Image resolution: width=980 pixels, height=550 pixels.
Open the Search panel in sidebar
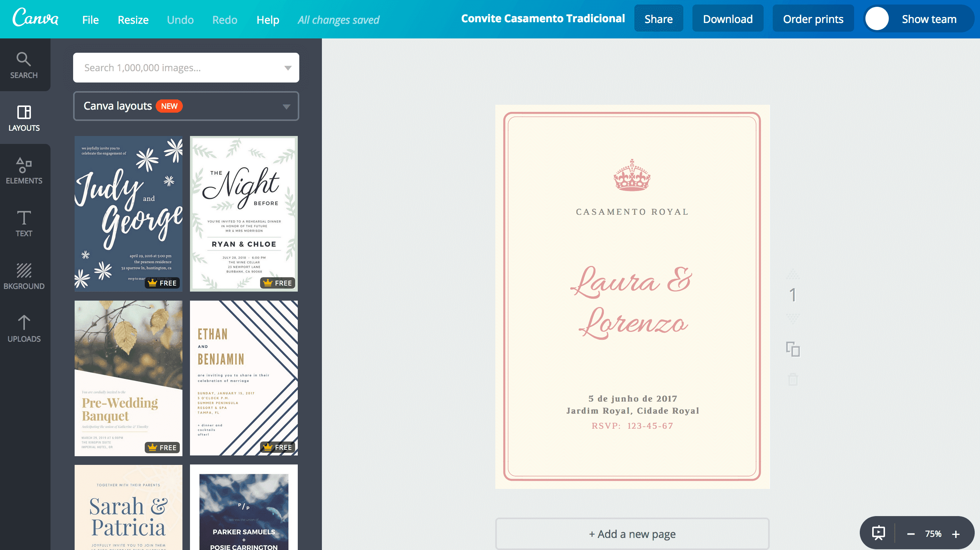pyautogui.click(x=24, y=66)
